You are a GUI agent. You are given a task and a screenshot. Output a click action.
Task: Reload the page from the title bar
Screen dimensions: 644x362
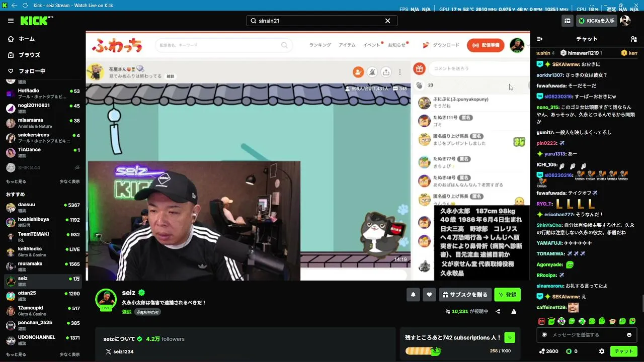(25, 6)
